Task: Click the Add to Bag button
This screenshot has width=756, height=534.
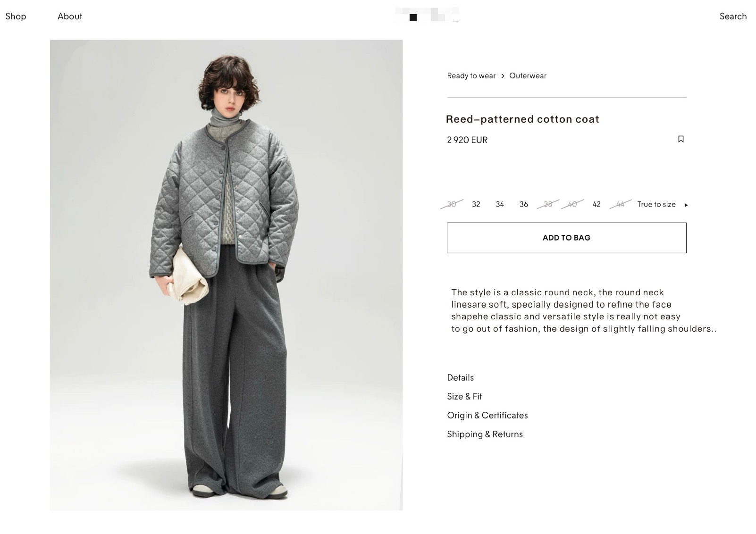Action: (x=566, y=238)
